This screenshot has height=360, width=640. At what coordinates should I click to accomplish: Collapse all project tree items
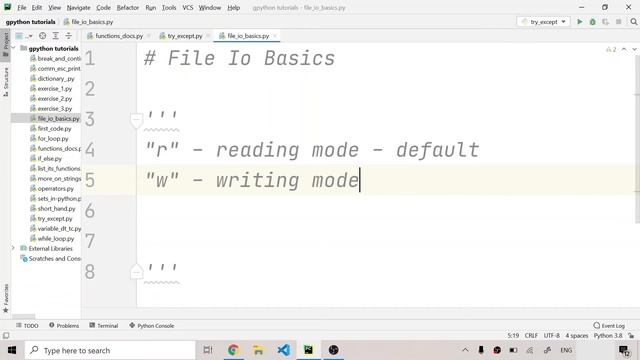pyautogui.click(x=69, y=36)
